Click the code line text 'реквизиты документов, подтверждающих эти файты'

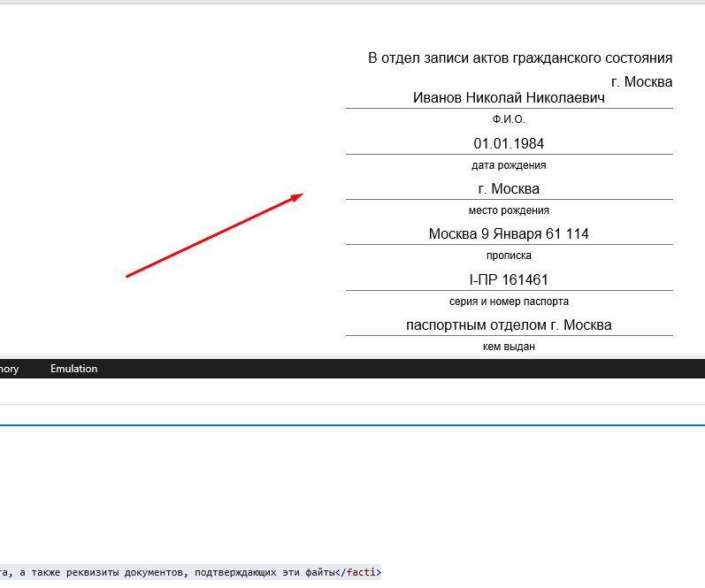click(201, 573)
